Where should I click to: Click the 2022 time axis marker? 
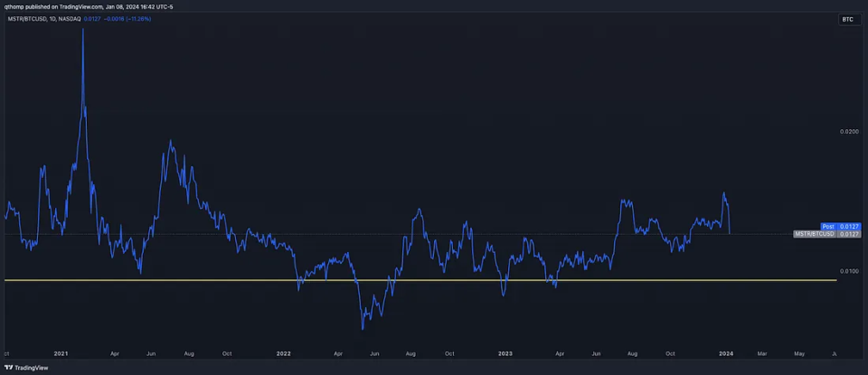(x=284, y=352)
